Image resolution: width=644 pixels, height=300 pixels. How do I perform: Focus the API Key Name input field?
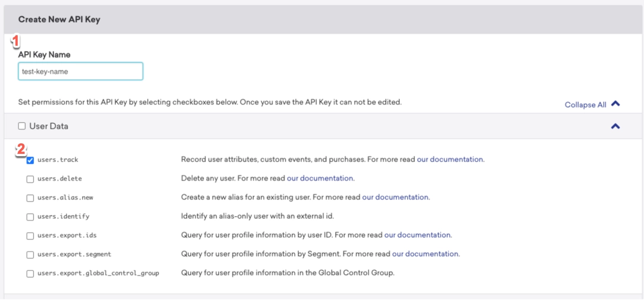click(80, 71)
